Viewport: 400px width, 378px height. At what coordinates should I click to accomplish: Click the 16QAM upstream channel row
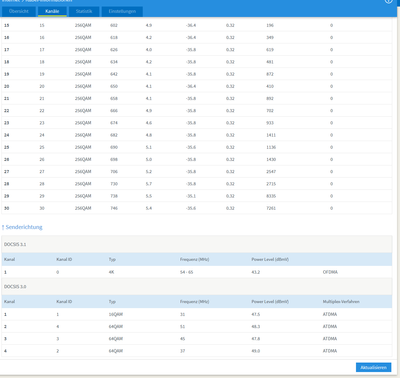click(x=197, y=314)
